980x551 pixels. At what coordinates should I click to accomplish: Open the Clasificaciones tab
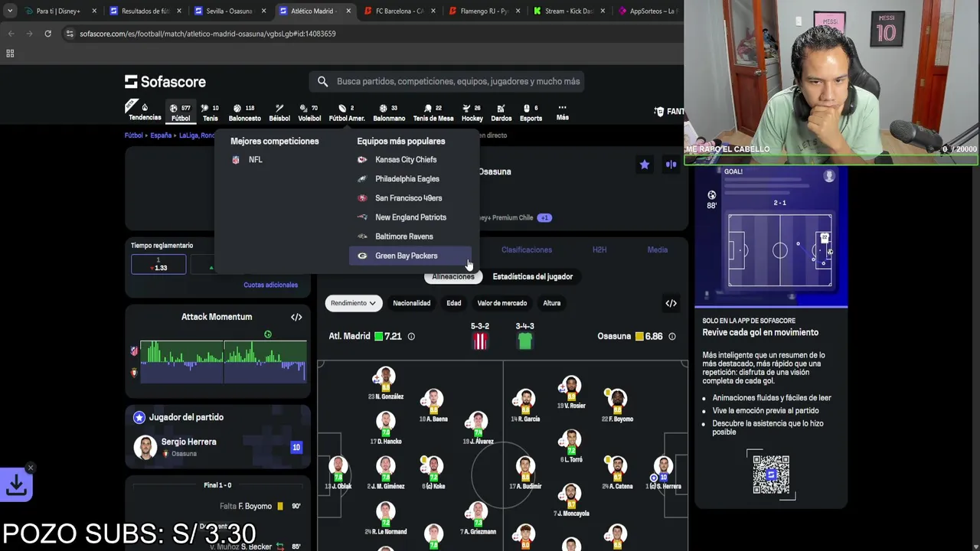click(527, 249)
